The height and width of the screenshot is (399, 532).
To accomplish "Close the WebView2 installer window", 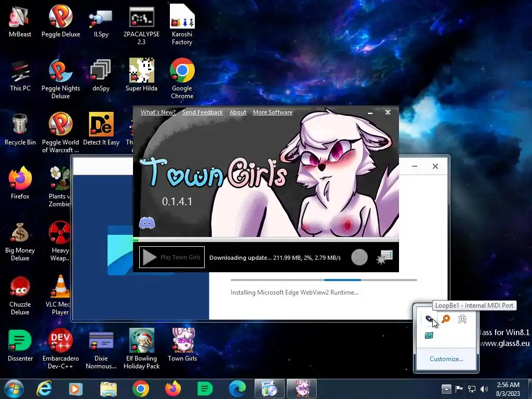I will pyautogui.click(x=435, y=166).
